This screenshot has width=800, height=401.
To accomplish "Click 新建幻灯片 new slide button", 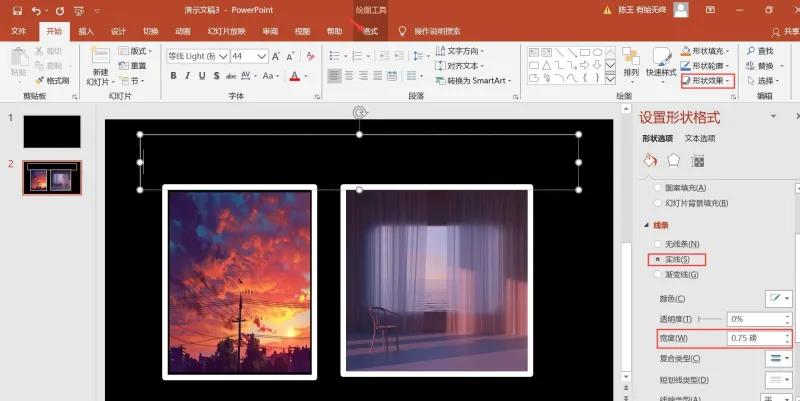I will pos(101,66).
